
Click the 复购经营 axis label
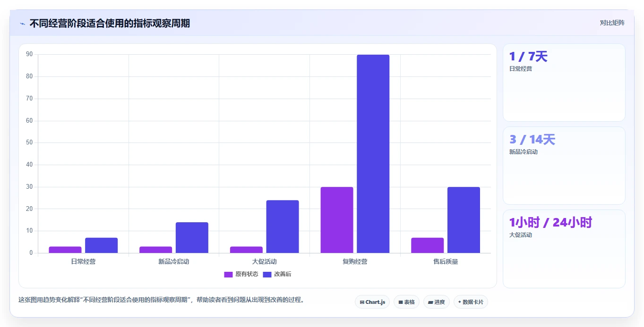[x=355, y=261]
